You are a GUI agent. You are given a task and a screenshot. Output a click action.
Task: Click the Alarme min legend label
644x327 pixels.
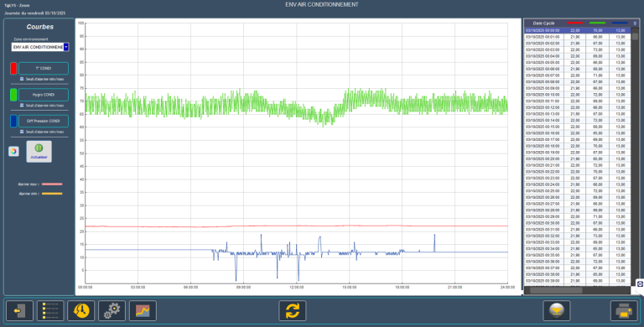tap(29, 194)
